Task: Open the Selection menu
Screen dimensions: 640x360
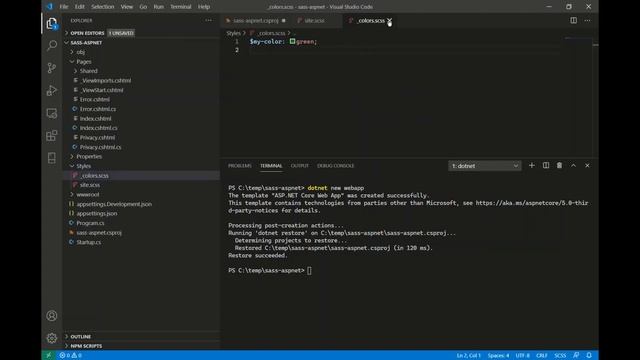Action: [102, 7]
